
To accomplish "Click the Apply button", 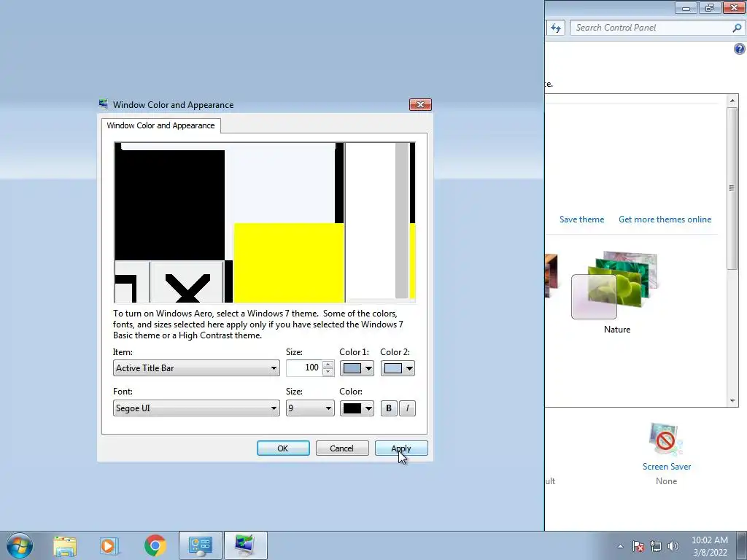I will pos(401,448).
